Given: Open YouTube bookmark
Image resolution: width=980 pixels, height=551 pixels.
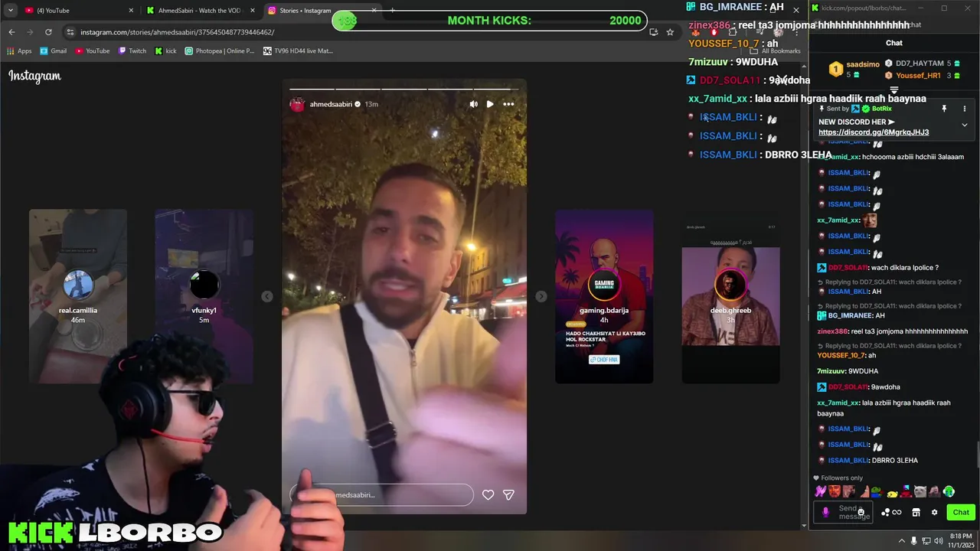Looking at the screenshot, I should tap(93, 51).
